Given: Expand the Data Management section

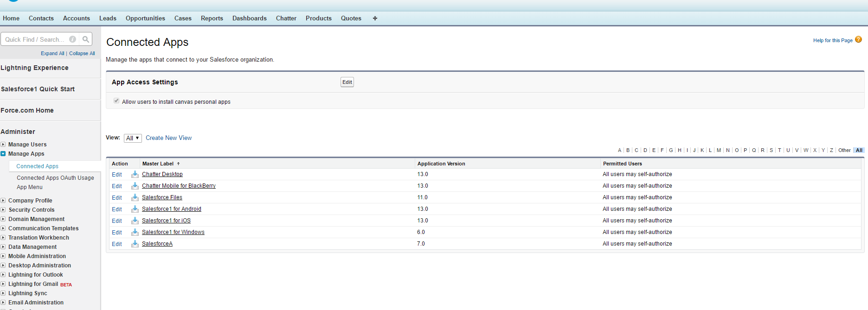Looking at the screenshot, I should click(3, 247).
